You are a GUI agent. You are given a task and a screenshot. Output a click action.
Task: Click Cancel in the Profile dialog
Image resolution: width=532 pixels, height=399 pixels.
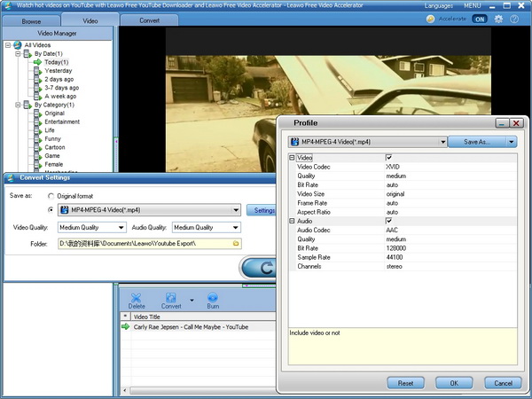coord(503,383)
